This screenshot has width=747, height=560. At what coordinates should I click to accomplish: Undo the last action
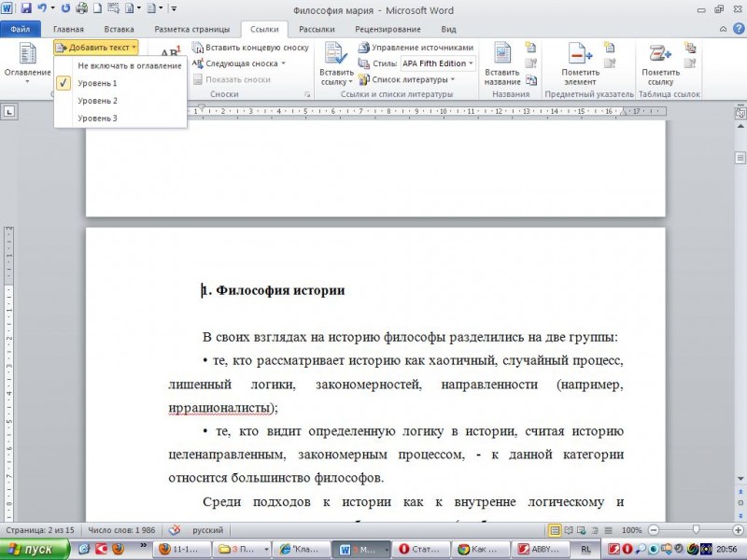[x=42, y=8]
